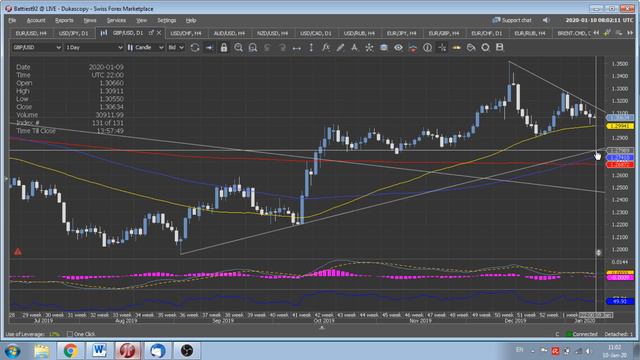The height and width of the screenshot is (360, 640).
Task: Open the Candle chart type dropdown
Action: (x=146, y=48)
